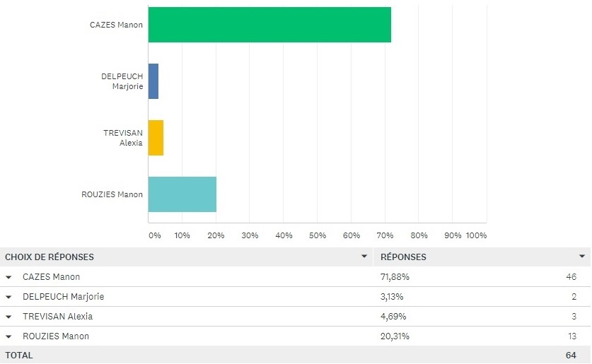Select the CAZES Manon table row label
592x364 pixels.
pos(51,277)
